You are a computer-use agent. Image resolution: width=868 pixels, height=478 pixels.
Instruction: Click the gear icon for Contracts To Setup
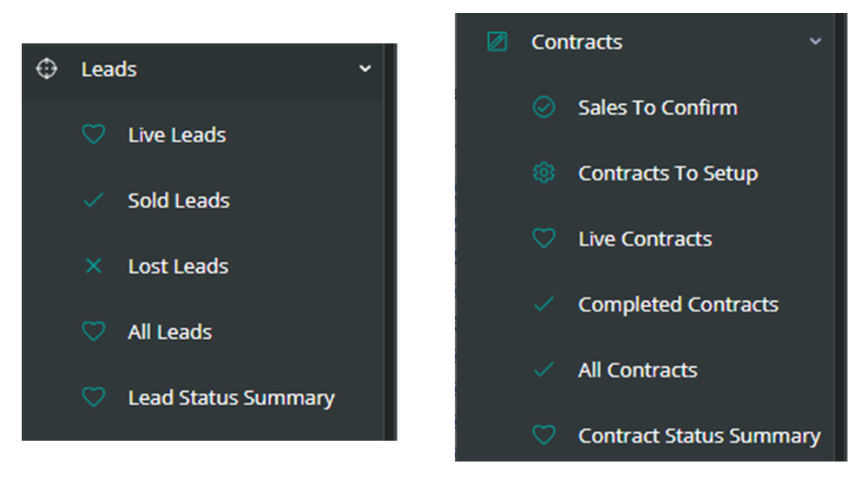(543, 174)
